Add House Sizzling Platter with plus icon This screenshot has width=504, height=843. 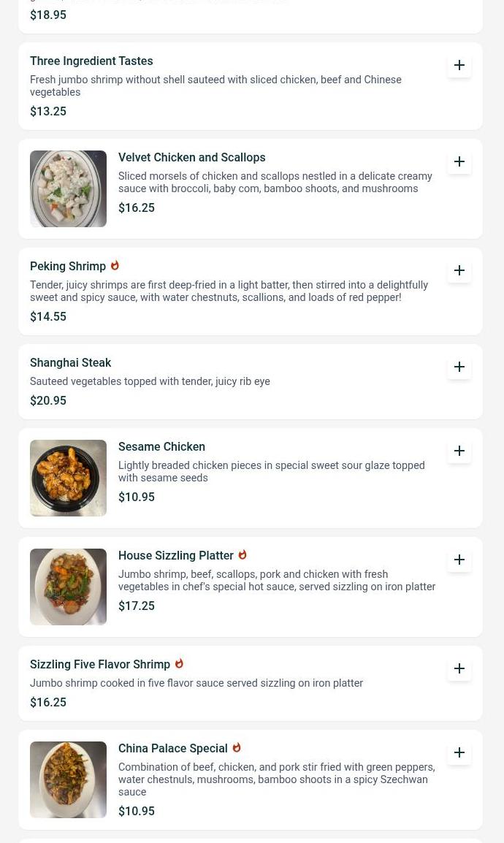pos(459,560)
